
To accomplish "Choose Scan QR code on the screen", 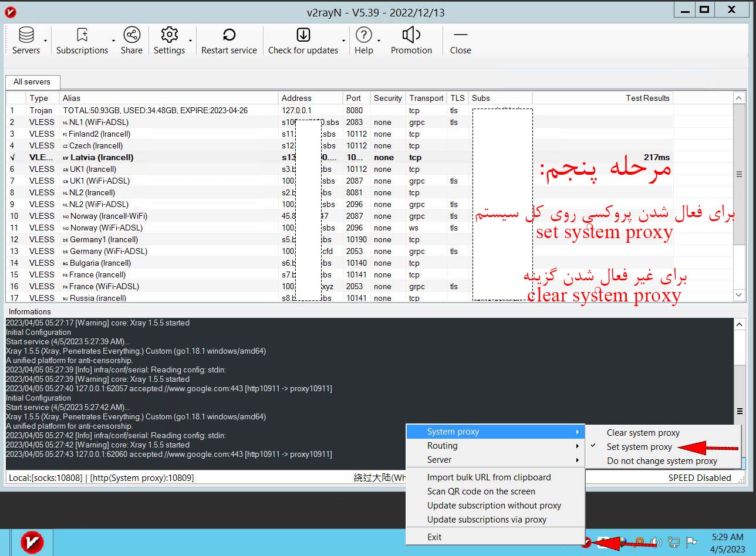I will [x=495, y=491].
